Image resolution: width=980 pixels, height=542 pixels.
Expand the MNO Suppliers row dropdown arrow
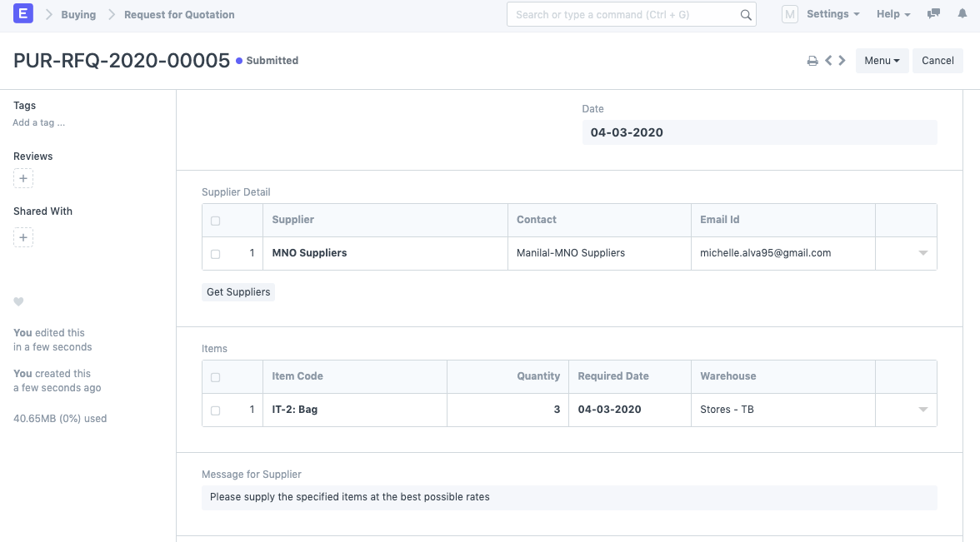coord(922,253)
